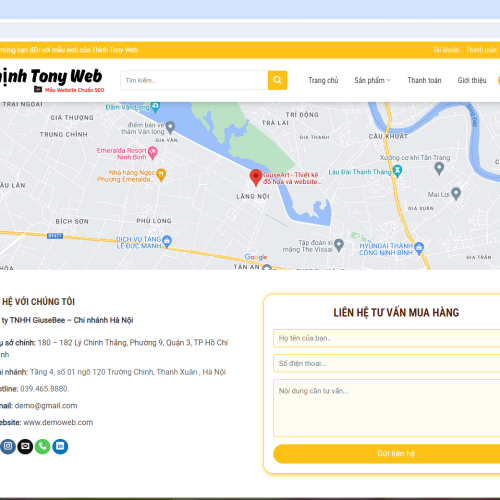This screenshot has height=500, width=500.
Task: Click the CẦU KHUẤT map label
Action: coord(388,136)
